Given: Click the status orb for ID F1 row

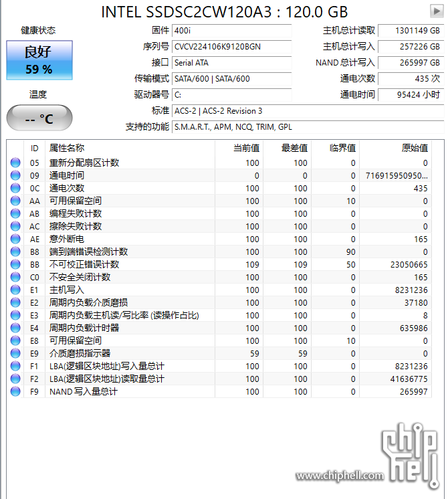Looking at the screenshot, I should click(x=15, y=366).
